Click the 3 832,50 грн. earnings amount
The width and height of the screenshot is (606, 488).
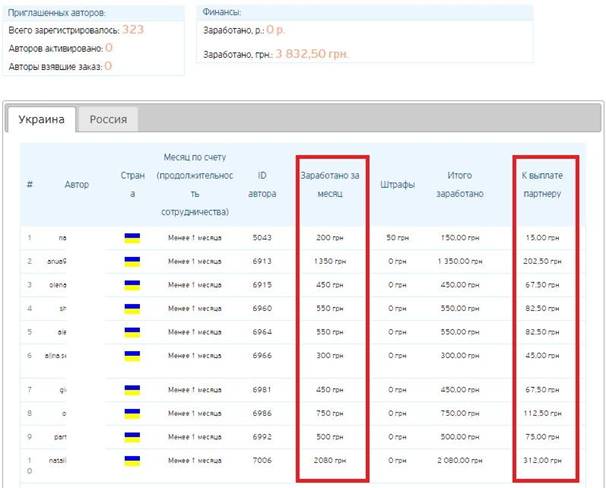click(312, 54)
